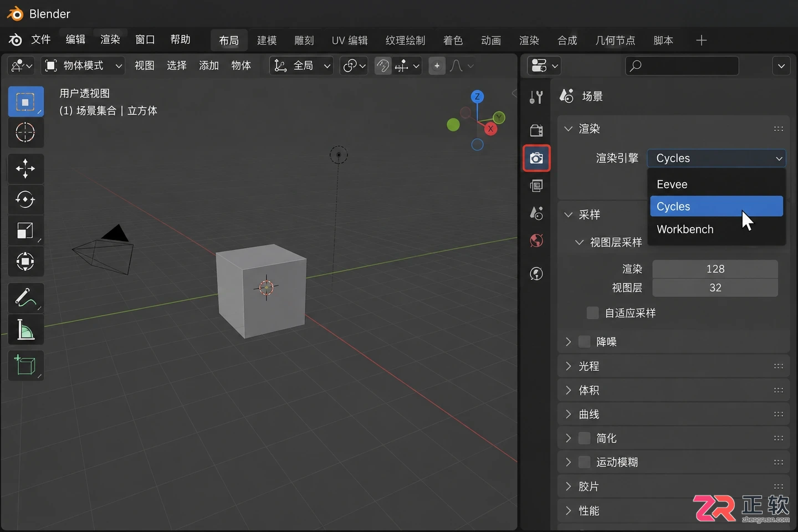798x532 pixels.
Task: Switch to the 建模 workspace tab
Action: click(267, 40)
